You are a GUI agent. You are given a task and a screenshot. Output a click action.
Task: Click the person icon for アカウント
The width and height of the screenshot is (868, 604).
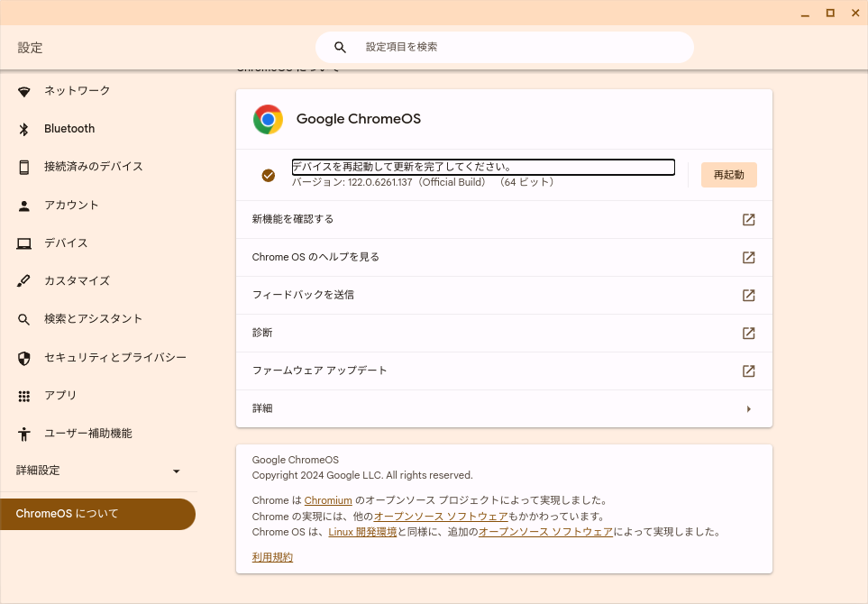point(23,206)
